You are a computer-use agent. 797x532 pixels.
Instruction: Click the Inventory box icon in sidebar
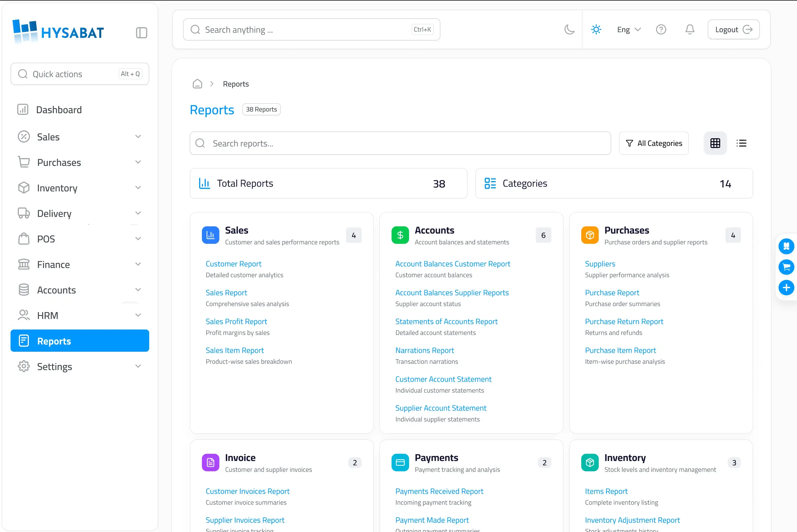[x=24, y=188]
